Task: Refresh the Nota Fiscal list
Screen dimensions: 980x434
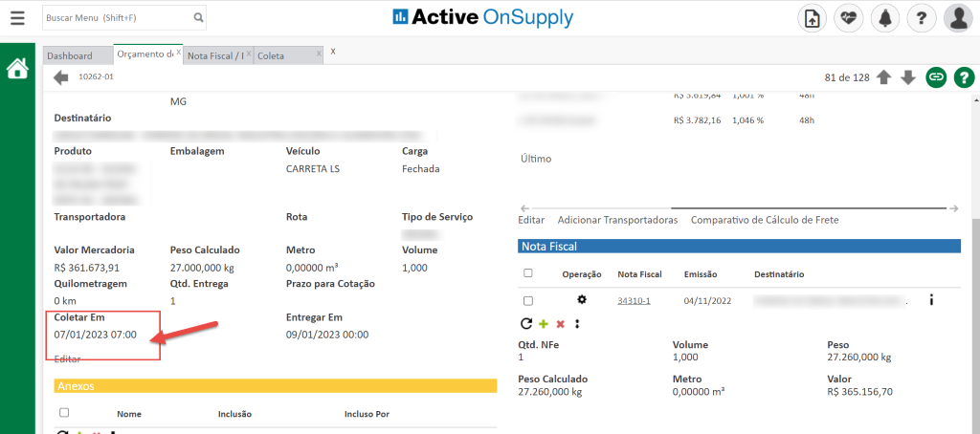Action: 525,323
